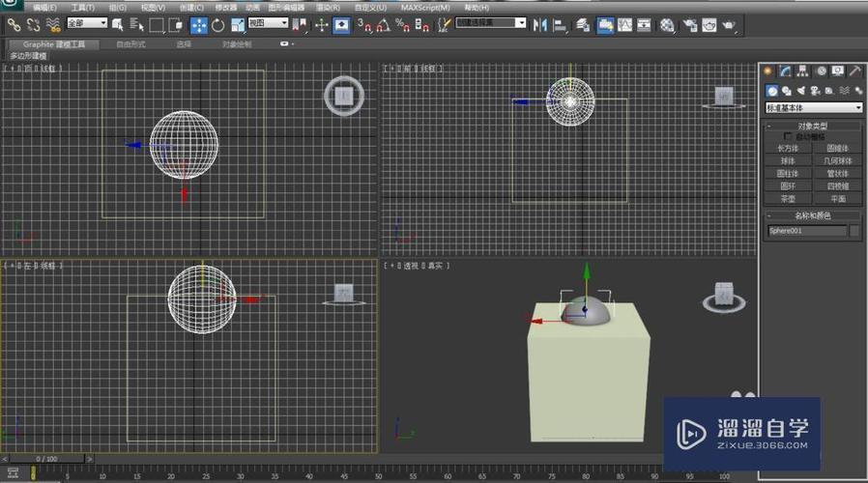
Task: Open the 全部 selection filter dropdown
Action: pyautogui.click(x=87, y=22)
